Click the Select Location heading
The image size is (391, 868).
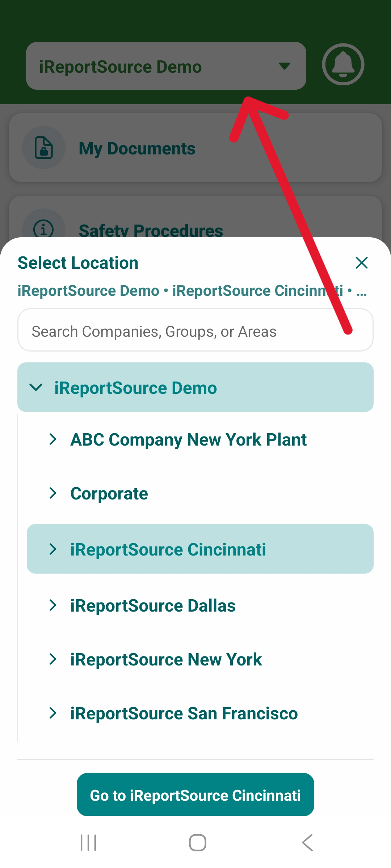[x=78, y=263]
